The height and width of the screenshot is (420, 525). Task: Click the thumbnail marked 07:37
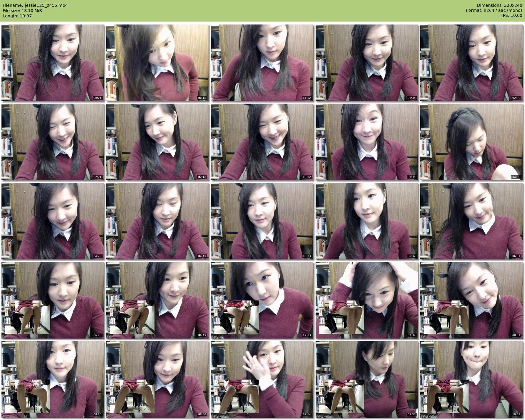pyautogui.click(x=367, y=300)
